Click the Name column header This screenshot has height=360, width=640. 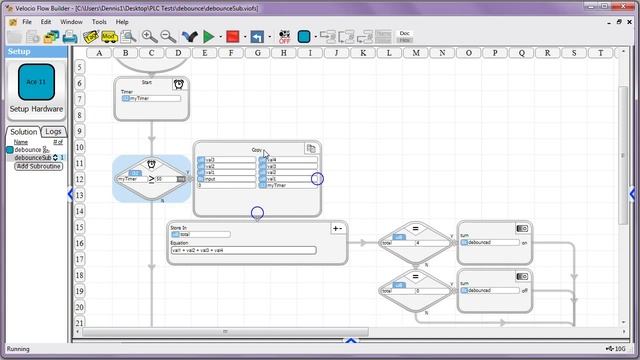tap(21, 142)
